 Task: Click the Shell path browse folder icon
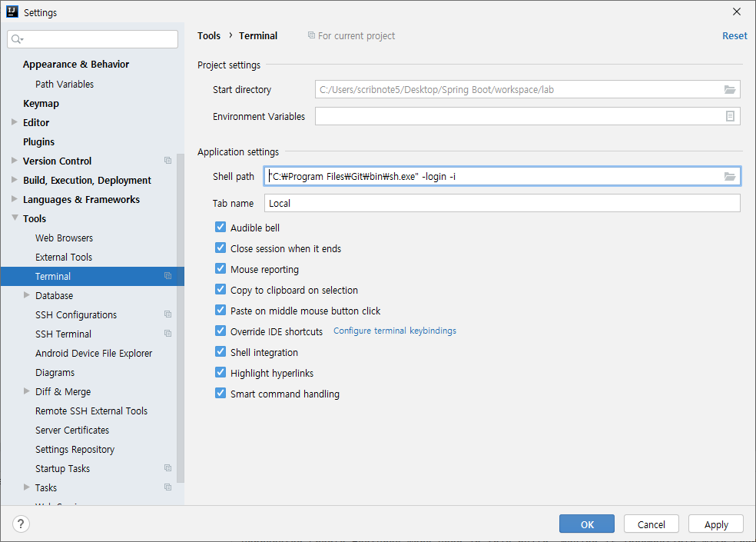(x=729, y=177)
